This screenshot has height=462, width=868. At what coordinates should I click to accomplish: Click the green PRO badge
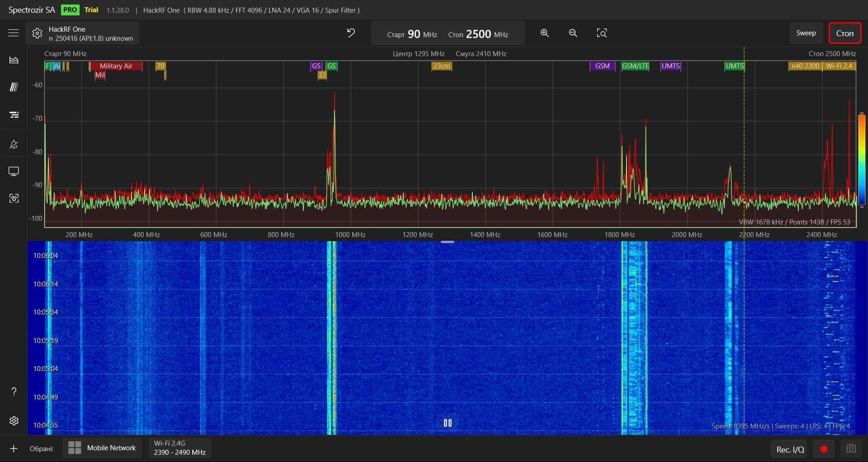70,10
